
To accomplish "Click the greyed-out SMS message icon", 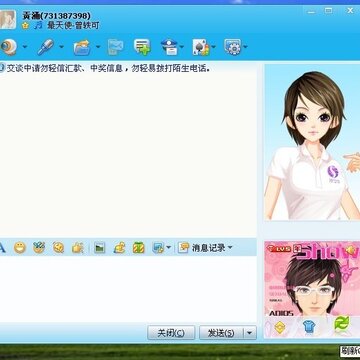I will pyautogui.click(x=115, y=47).
